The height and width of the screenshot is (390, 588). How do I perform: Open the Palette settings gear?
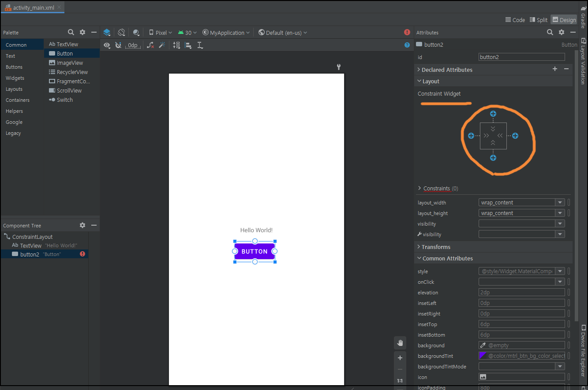[82, 32]
